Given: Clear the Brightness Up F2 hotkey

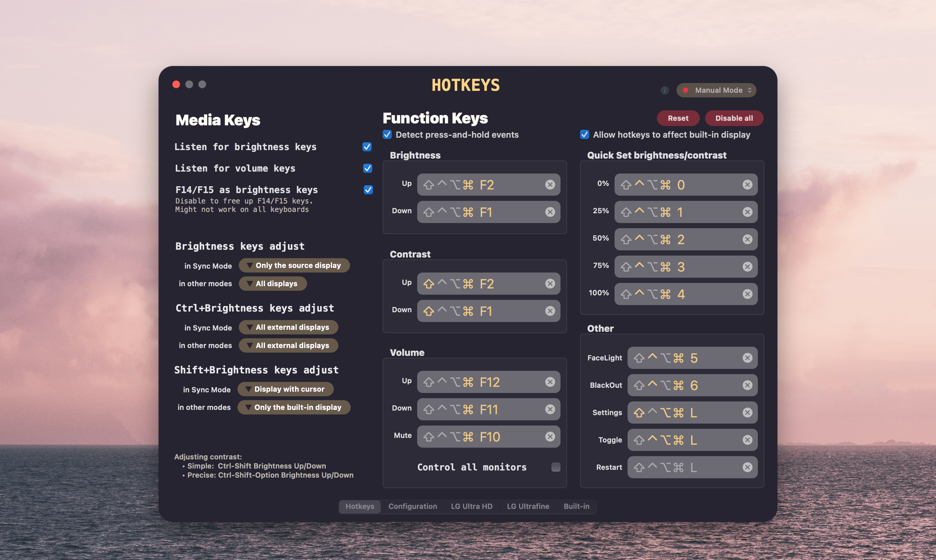Looking at the screenshot, I should tap(550, 185).
